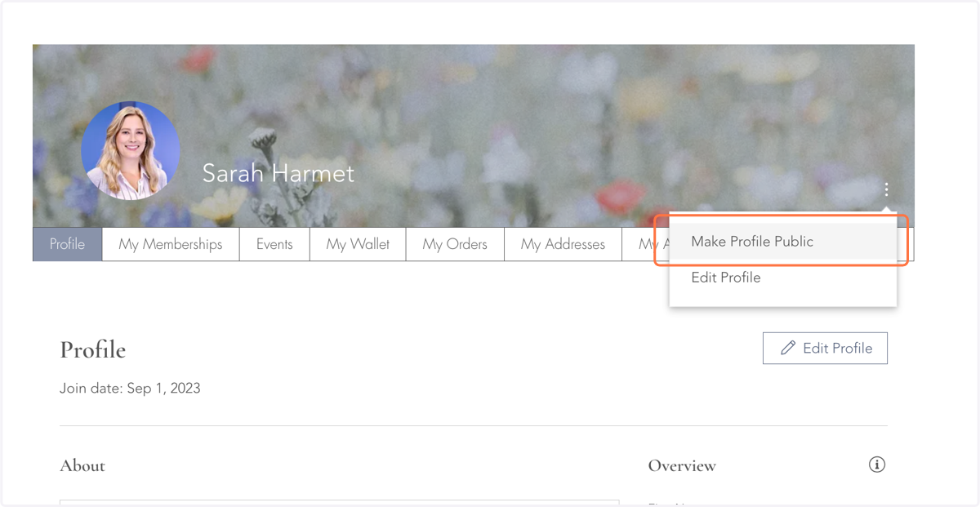Open the My Addresses tab

pyautogui.click(x=563, y=244)
